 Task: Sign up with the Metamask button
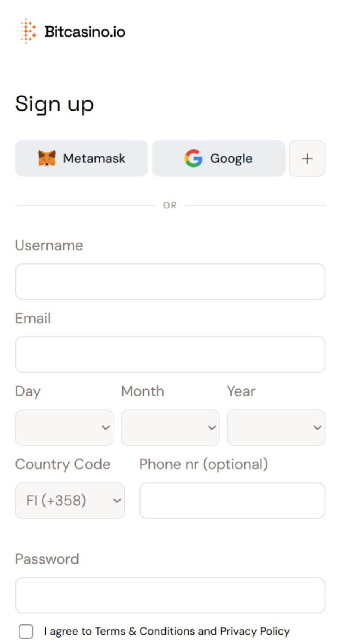(x=82, y=159)
